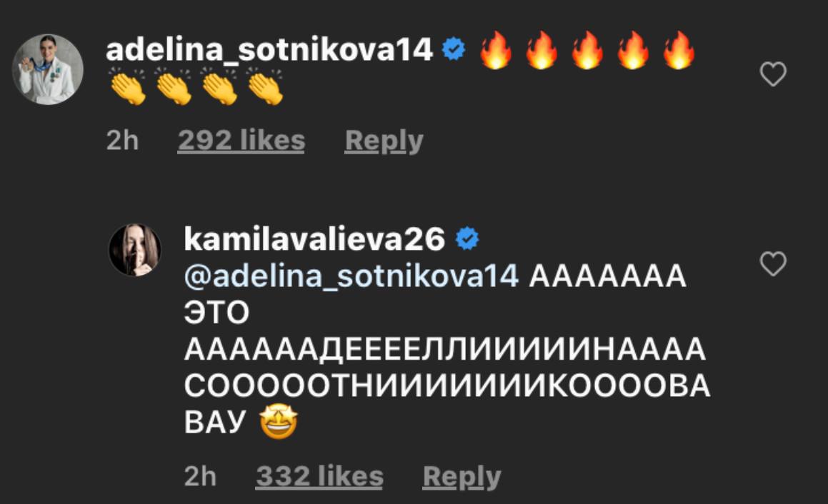The width and height of the screenshot is (828, 504).
Task: Click the 2h timestamp beside 292 likes
Action: [122, 141]
